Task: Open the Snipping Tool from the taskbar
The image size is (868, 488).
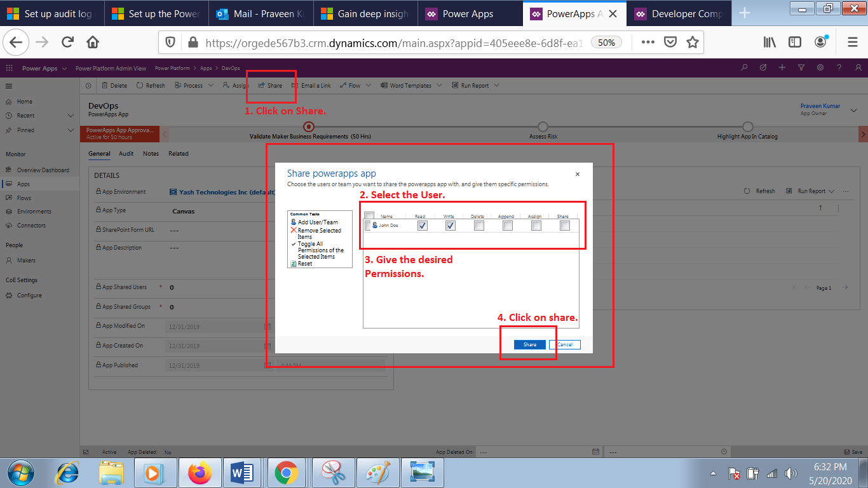Action: click(333, 472)
